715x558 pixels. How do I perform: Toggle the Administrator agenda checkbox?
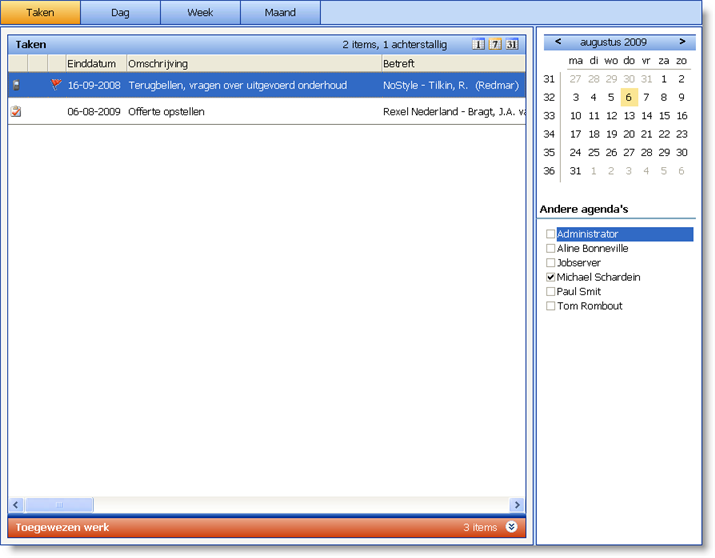tap(550, 234)
